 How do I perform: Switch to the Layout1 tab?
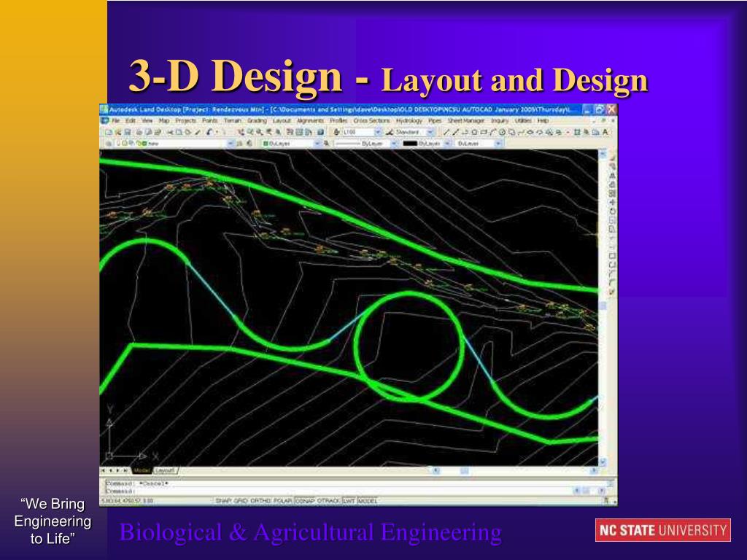[x=165, y=470]
